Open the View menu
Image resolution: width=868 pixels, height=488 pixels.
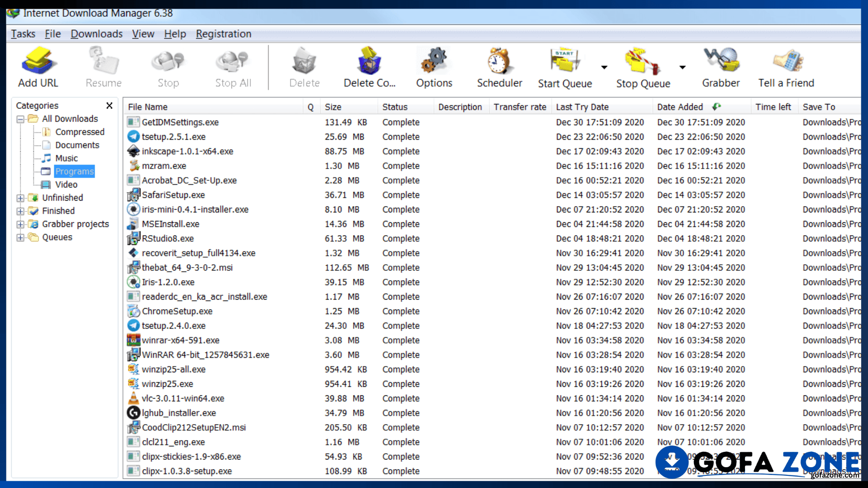point(143,34)
